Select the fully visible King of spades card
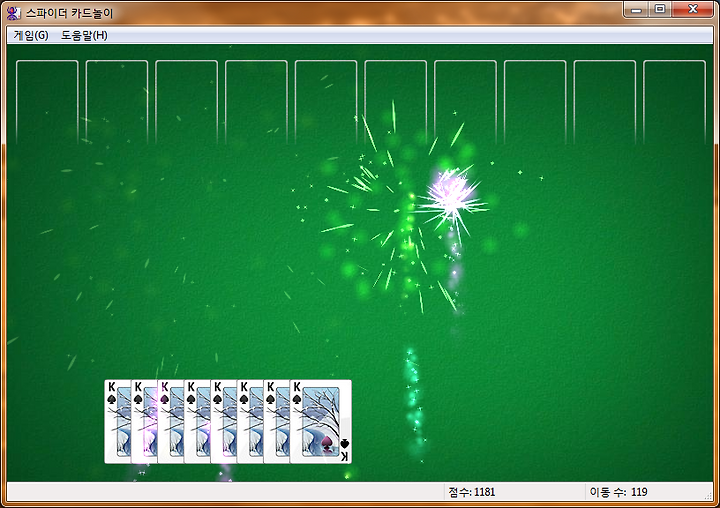The width and height of the screenshot is (720, 508). click(321, 422)
